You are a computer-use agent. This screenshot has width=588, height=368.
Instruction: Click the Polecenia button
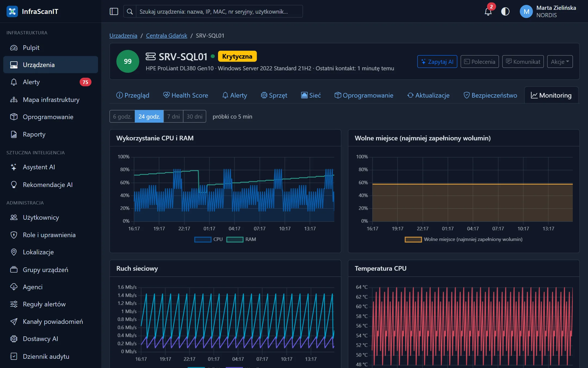point(480,62)
